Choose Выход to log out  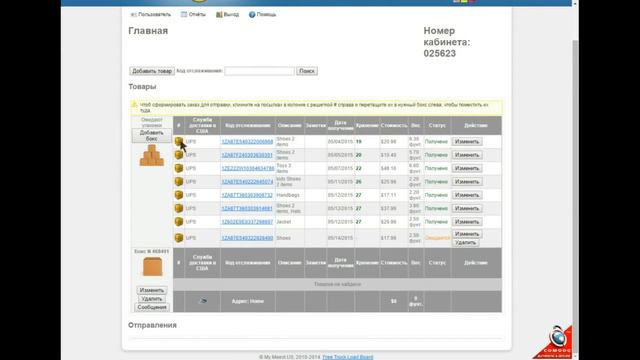click(227, 14)
